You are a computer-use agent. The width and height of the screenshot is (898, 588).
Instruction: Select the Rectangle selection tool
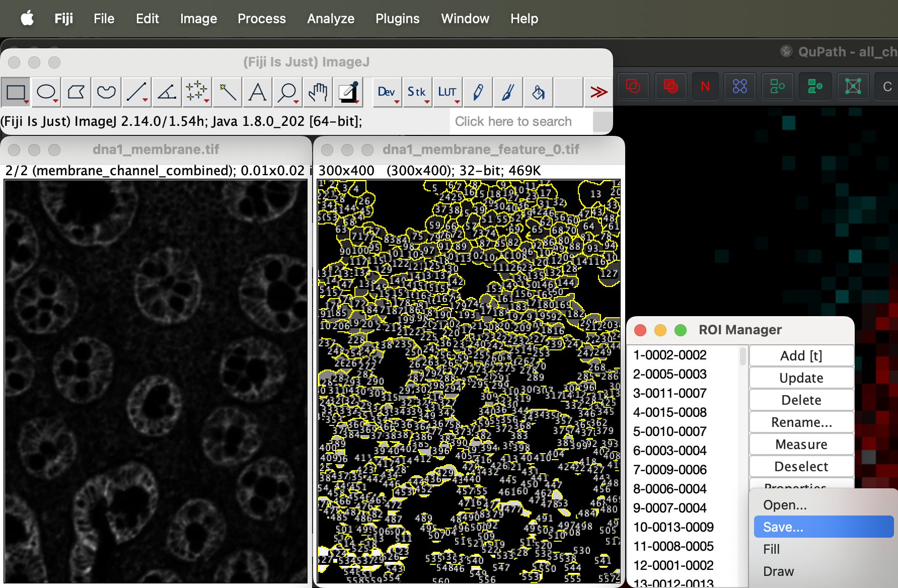[x=16, y=92]
